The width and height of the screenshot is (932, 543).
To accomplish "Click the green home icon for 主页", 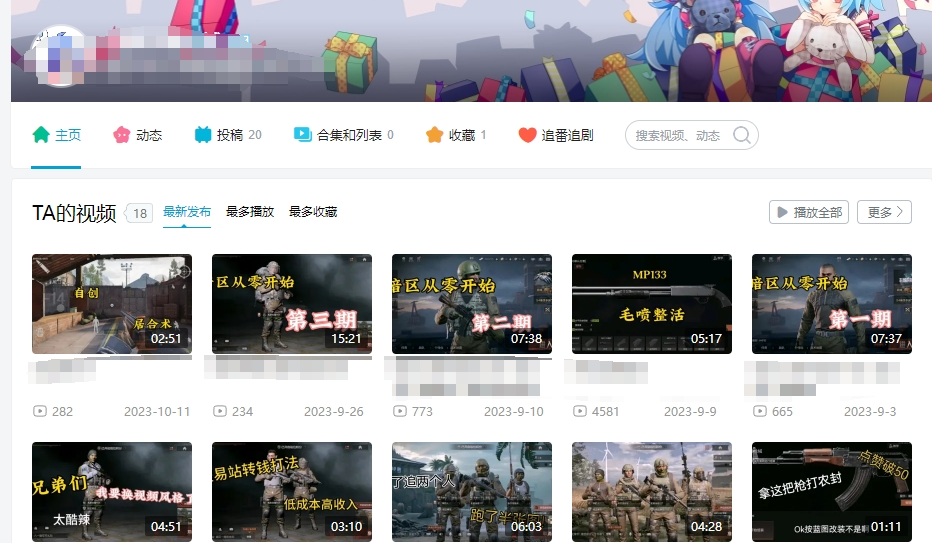I will 41,135.
